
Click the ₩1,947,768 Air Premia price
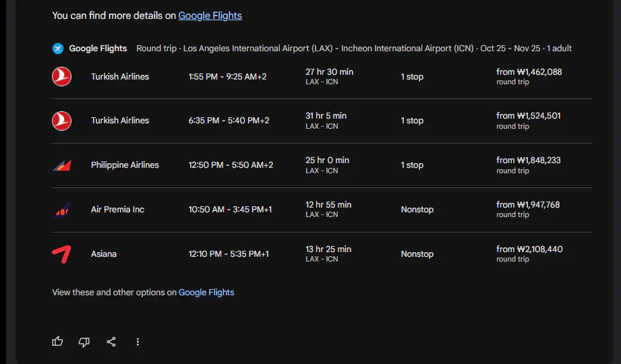pos(529,205)
